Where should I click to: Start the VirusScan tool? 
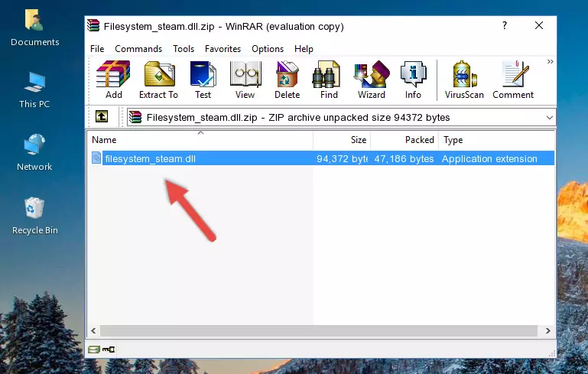point(464,80)
